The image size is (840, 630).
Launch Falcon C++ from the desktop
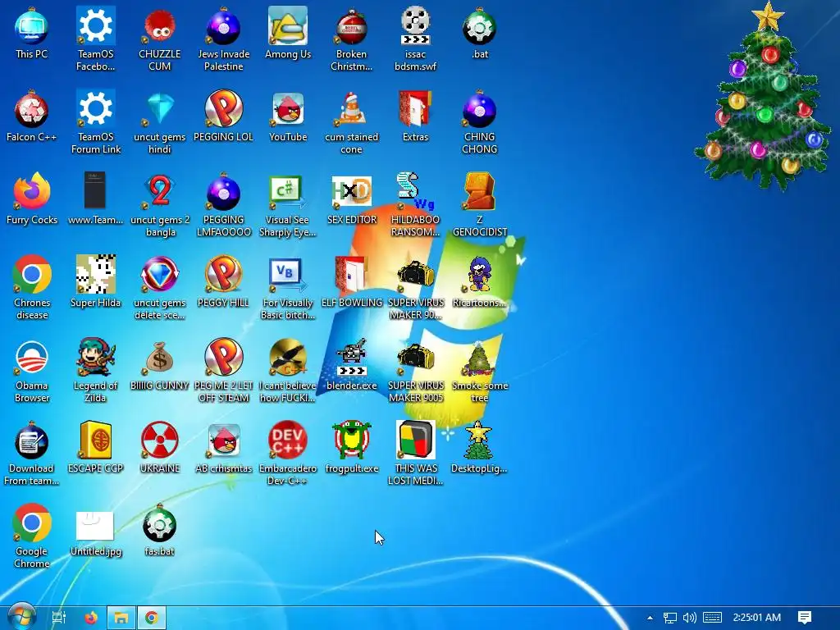pyautogui.click(x=32, y=110)
